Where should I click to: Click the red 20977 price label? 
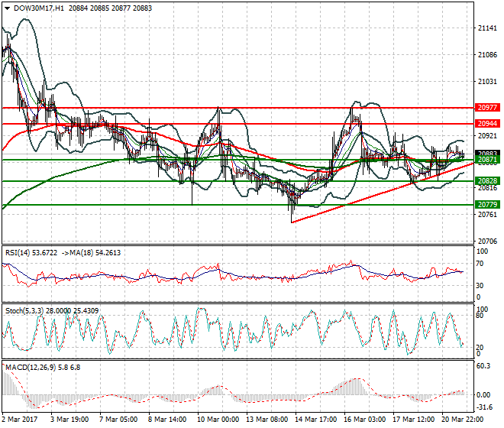pyautogui.click(x=487, y=108)
